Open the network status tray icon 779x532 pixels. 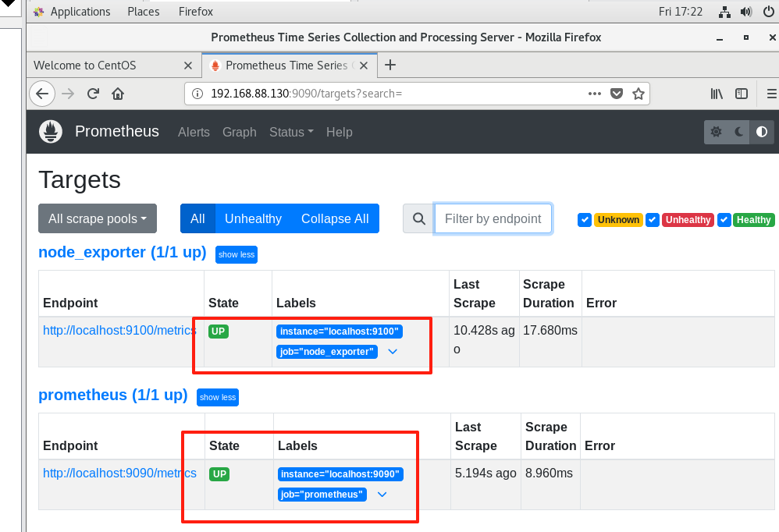[724, 12]
